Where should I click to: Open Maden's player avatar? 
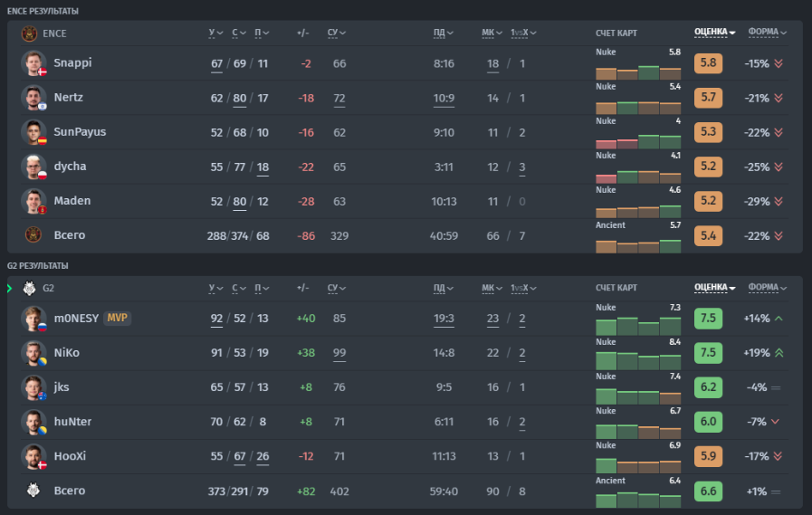[x=33, y=201]
